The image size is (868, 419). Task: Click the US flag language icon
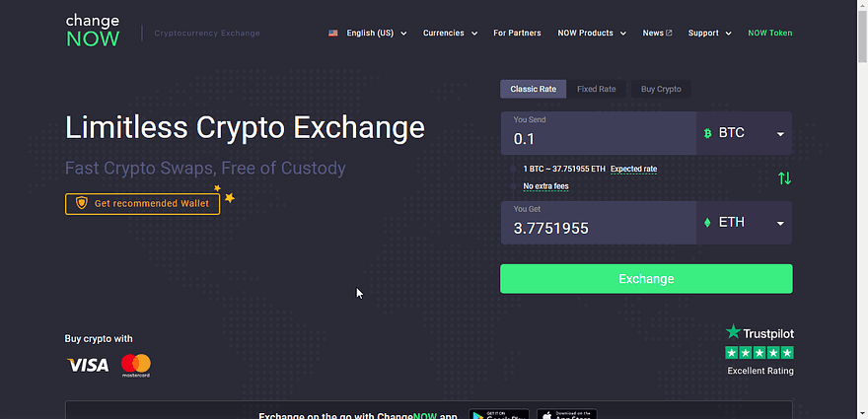tap(334, 34)
